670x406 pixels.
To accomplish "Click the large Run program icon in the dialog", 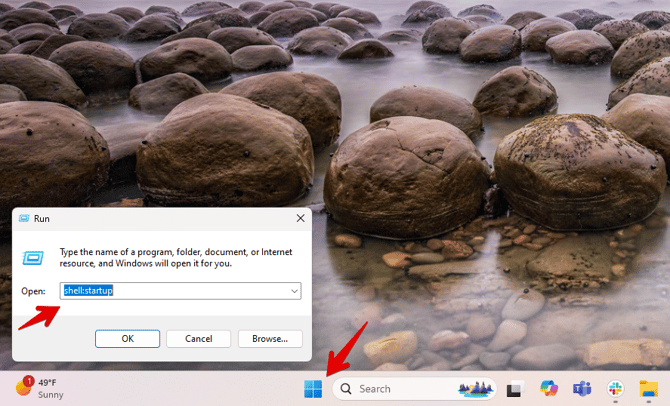I will click(x=33, y=257).
